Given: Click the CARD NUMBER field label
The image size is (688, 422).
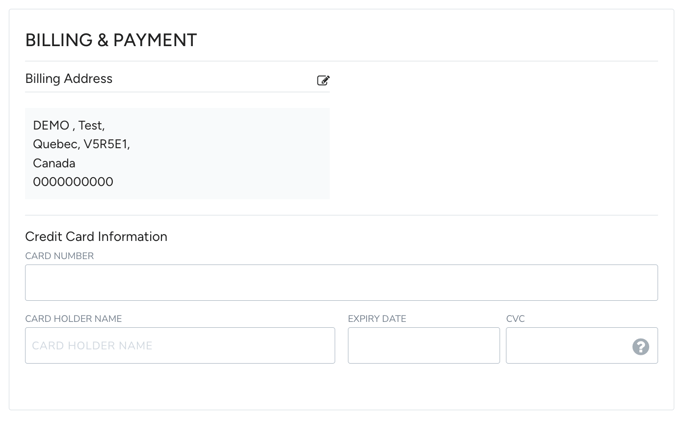Looking at the screenshot, I should [60, 256].
